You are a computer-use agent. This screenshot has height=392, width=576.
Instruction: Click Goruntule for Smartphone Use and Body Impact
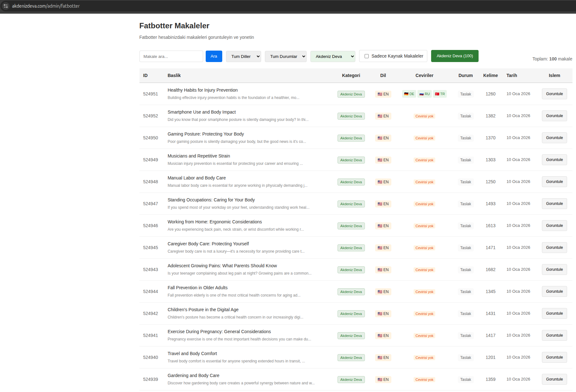click(x=554, y=116)
